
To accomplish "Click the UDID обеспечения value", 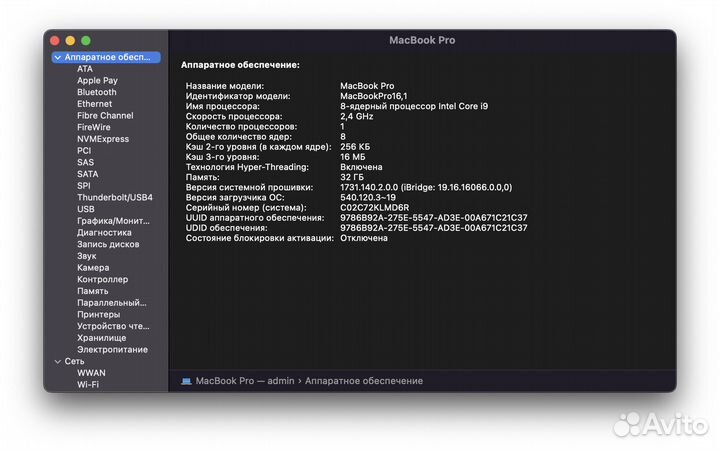I will pos(433,228).
